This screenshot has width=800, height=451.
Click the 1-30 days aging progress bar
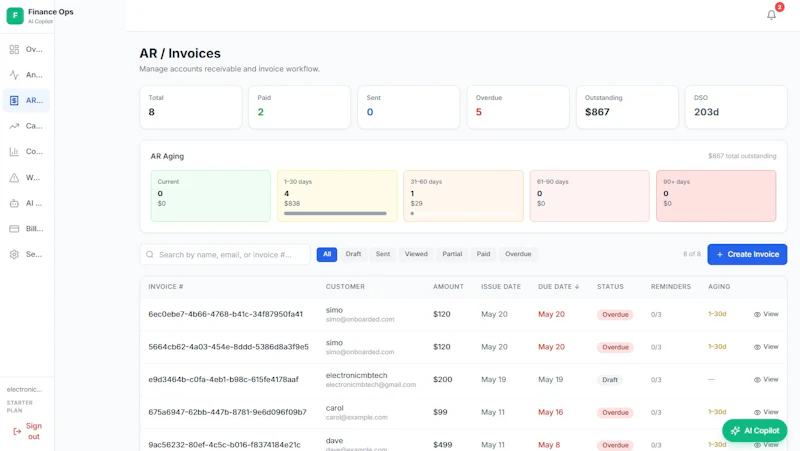(335, 213)
